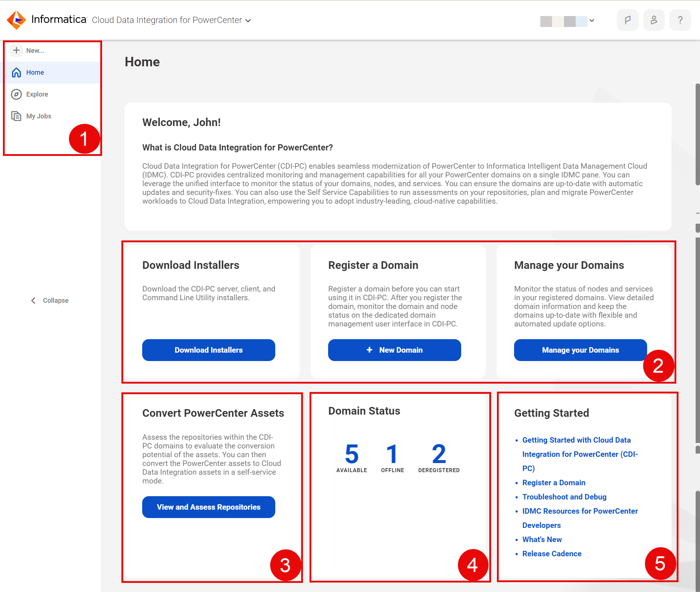
Task: Click the Home house icon
Action: 16,72
